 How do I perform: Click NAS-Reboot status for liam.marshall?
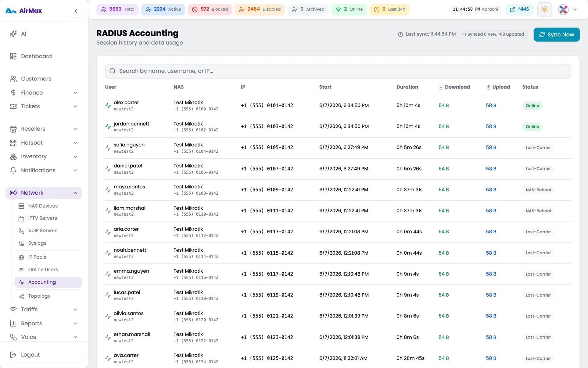click(538, 211)
